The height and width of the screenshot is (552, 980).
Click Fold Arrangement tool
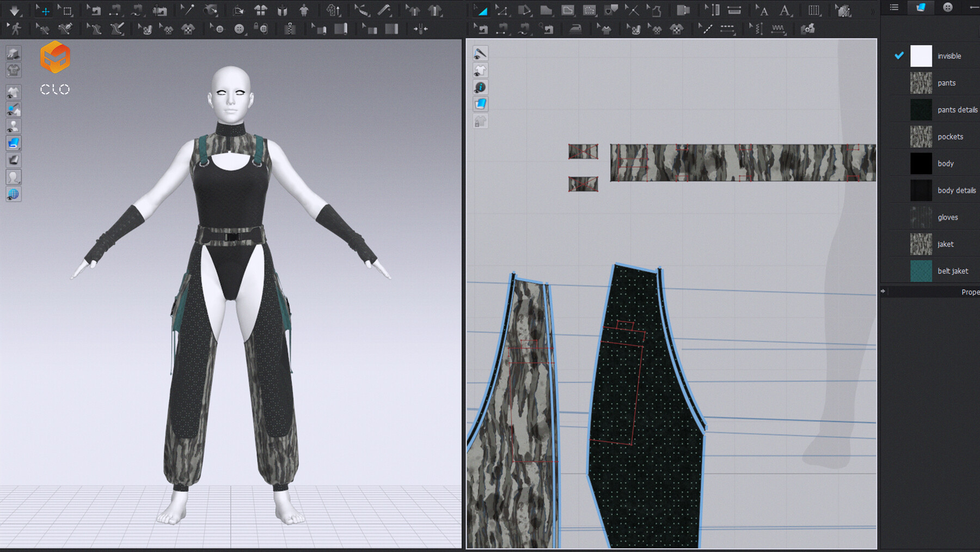click(238, 10)
